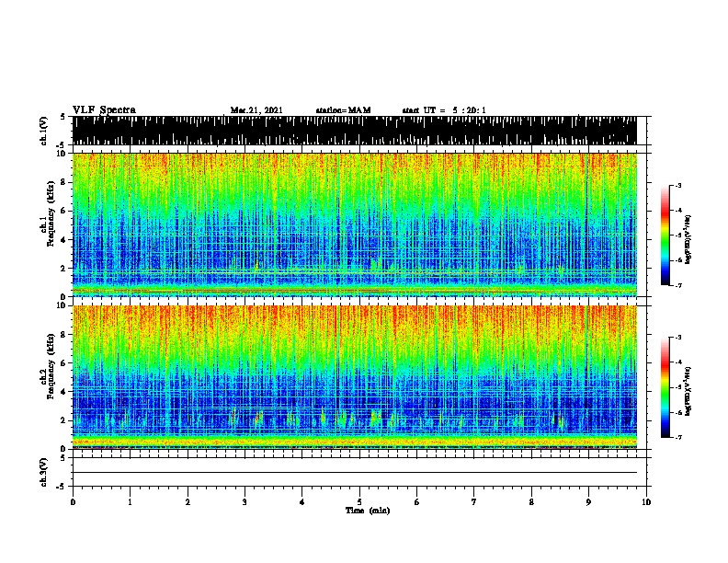
Task: Select the date label "Mar.21, 2021"
Action: (x=256, y=110)
